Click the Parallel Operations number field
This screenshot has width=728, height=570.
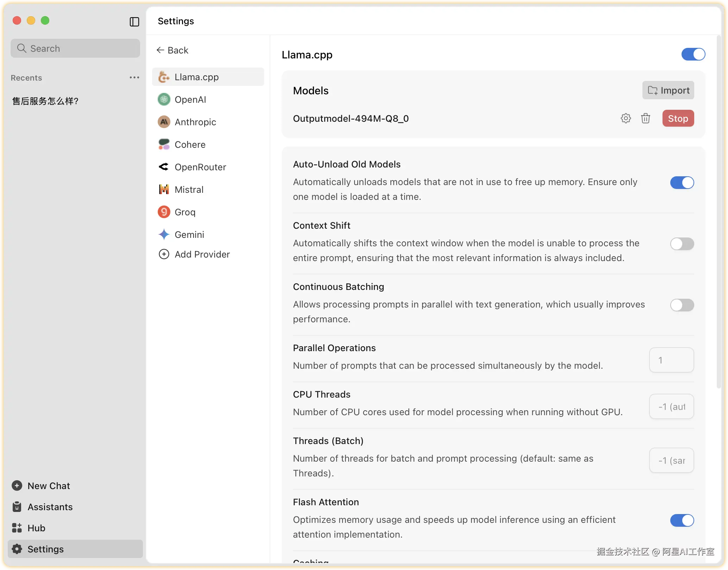coord(671,360)
